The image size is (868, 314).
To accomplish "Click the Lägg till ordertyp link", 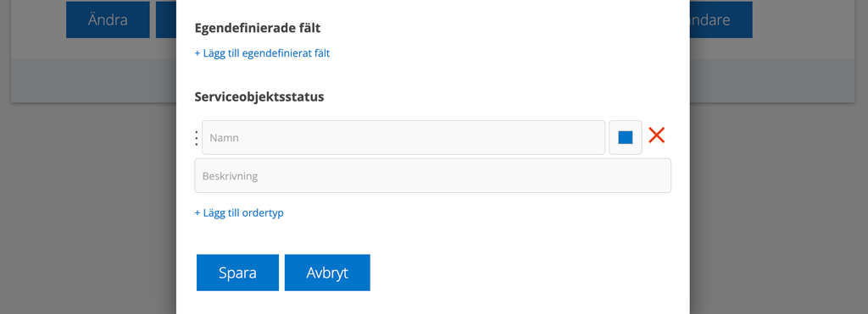I will pos(239,212).
